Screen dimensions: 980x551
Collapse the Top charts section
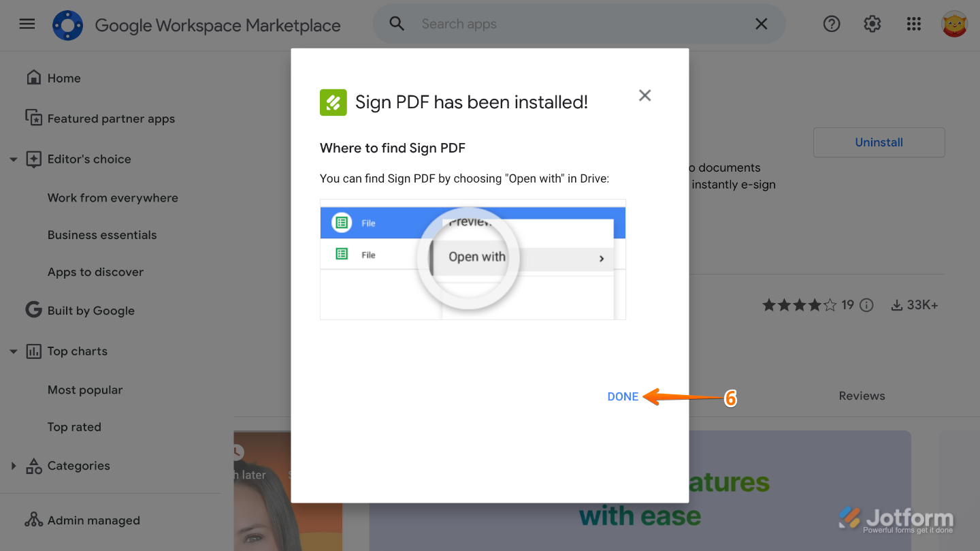[14, 351]
